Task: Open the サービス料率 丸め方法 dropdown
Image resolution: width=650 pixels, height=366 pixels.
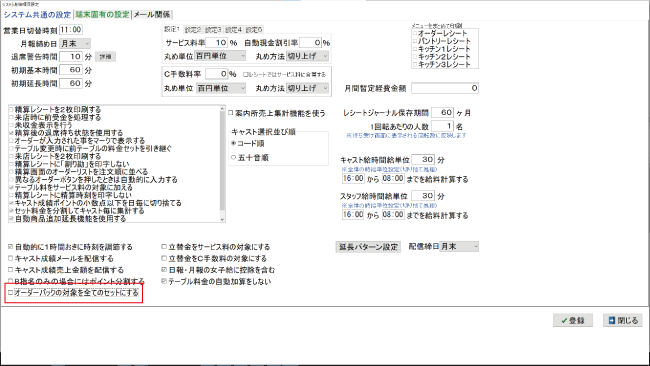Action: point(308,56)
